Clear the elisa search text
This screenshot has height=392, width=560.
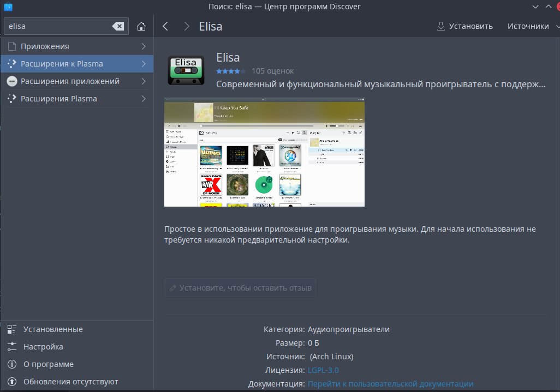pyautogui.click(x=118, y=26)
